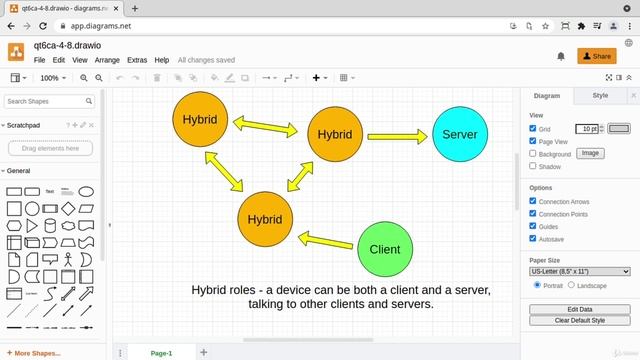Select the cylinder shape in General
Screen dimensions: 640x360
tap(50, 226)
